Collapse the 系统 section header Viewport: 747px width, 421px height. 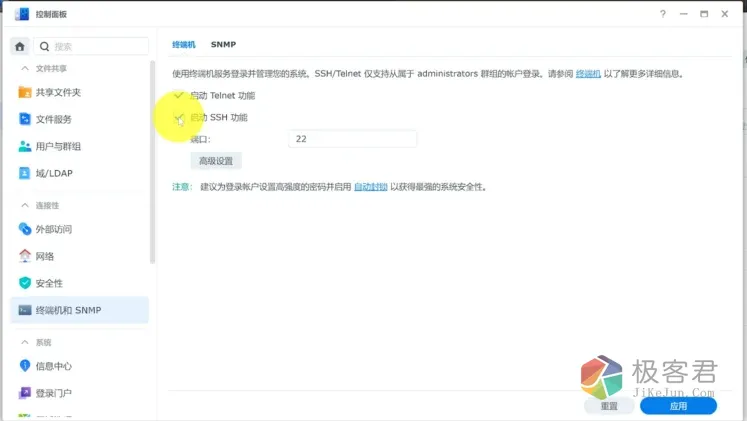[36, 342]
